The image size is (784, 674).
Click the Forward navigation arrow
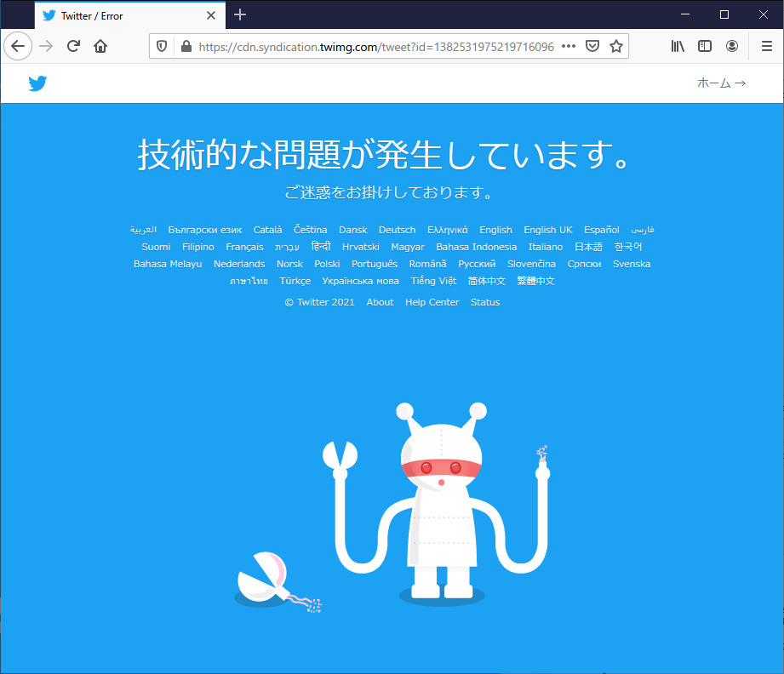point(46,47)
